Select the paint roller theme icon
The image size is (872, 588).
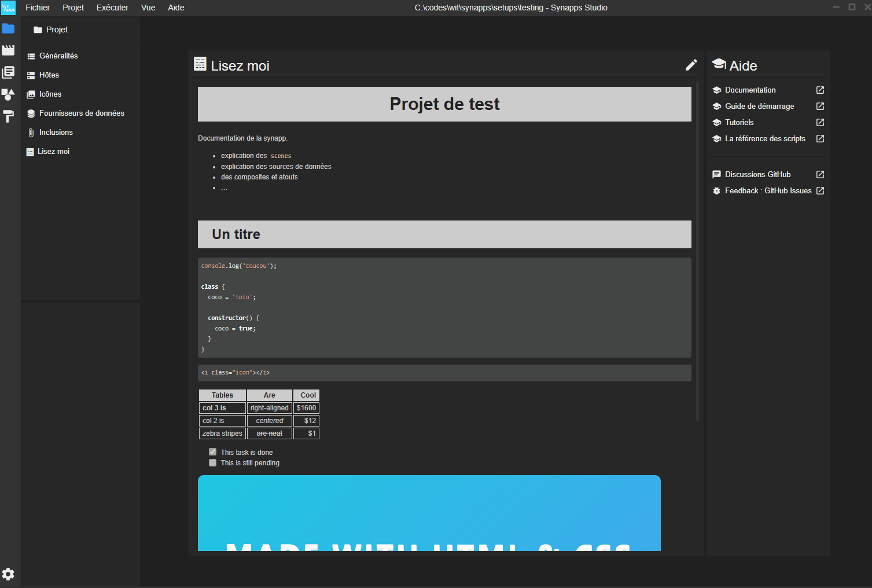pos(8,116)
